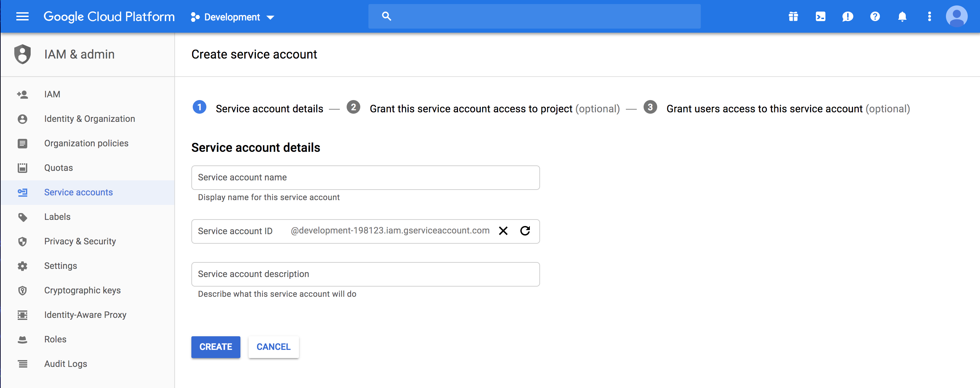
Task: Go to Identity & Organization
Action: click(90, 119)
